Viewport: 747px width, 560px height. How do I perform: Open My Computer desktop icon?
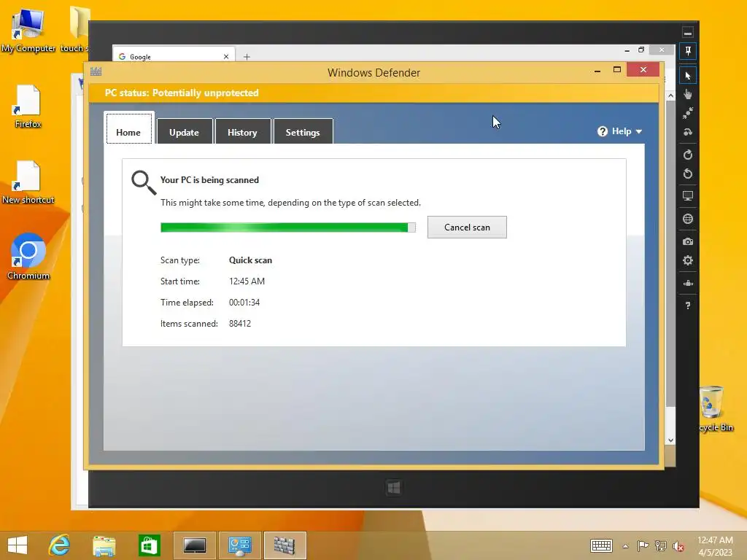pyautogui.click(x=28, y=30)
